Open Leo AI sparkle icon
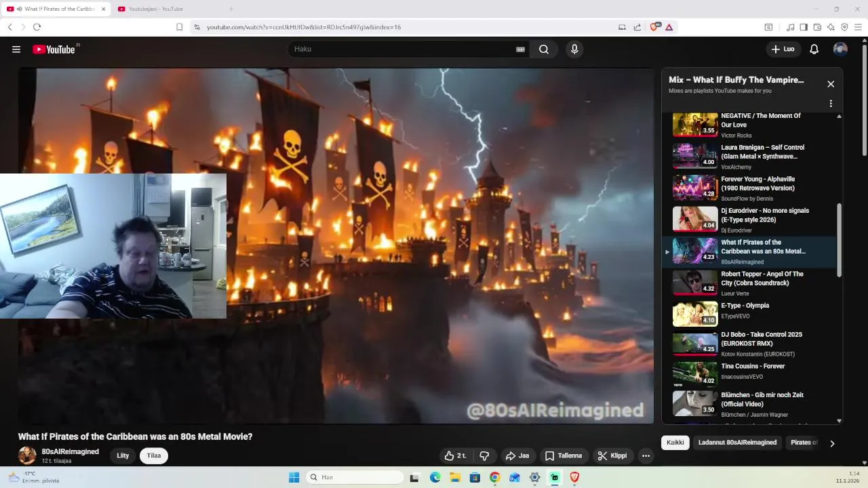The image size is (868, 488). [x=831, y=27]
